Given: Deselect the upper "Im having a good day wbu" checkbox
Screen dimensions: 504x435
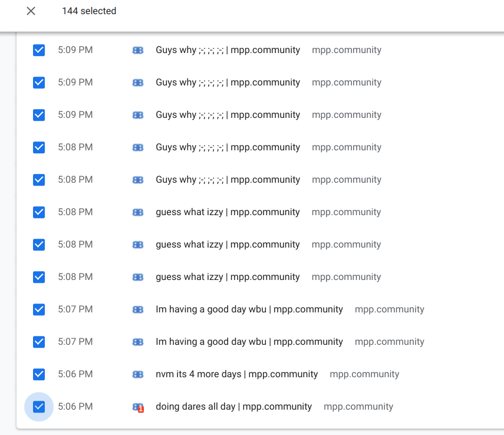Looking at the screenshot, I should coord(39,309).
